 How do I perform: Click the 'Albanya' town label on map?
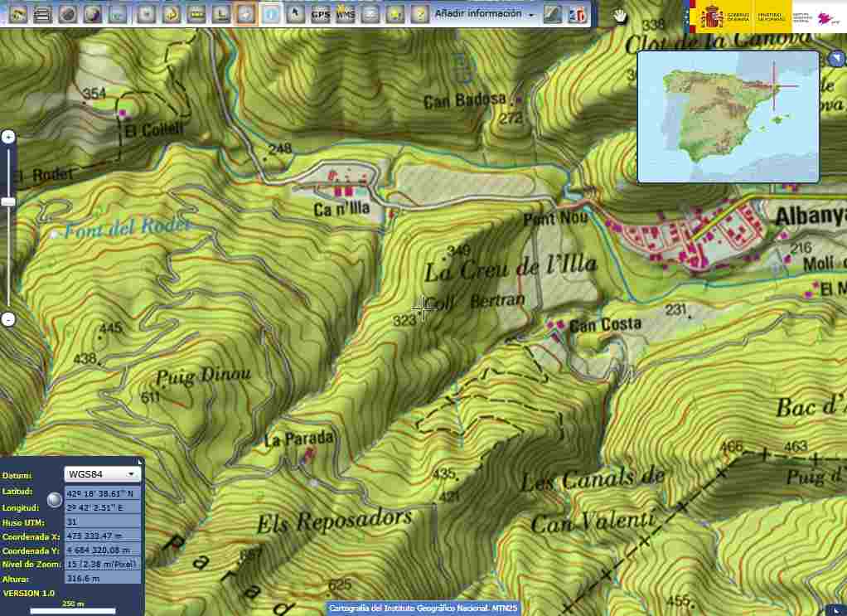coord(811,216)
